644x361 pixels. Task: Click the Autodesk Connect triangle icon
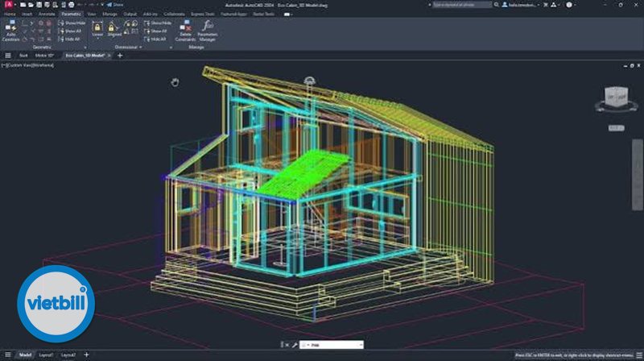pos(554,5)
